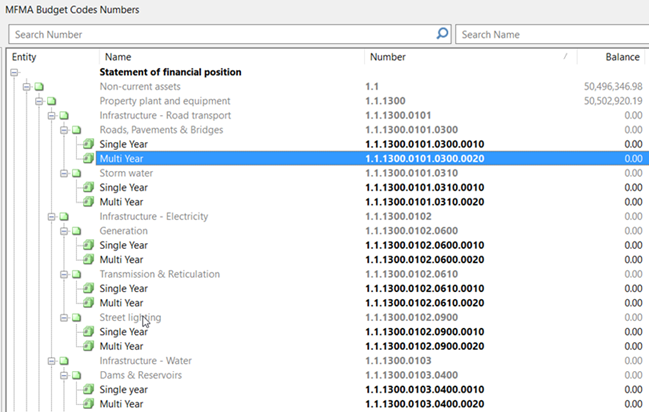The width and height of the screenshot is (649, 412).
Task: Click the folder icon beside Property plant and equipment
Action: coord(51,102)
